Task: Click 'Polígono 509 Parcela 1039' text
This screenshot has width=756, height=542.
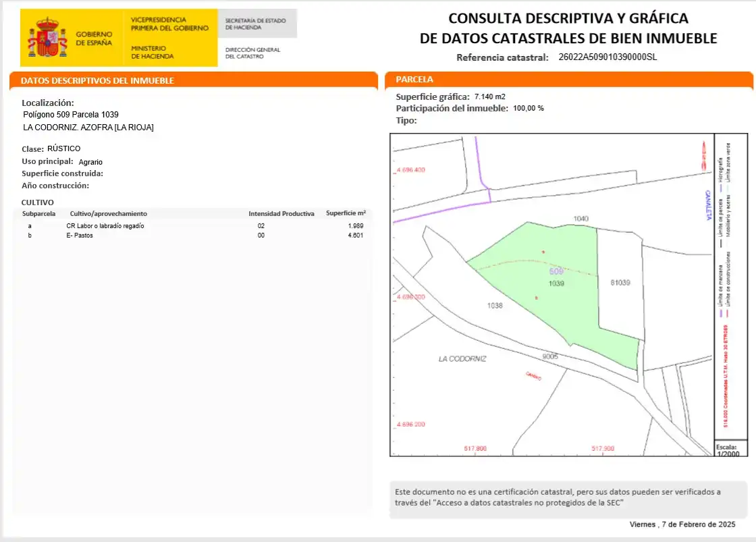Action: click(x=71, y=114)
